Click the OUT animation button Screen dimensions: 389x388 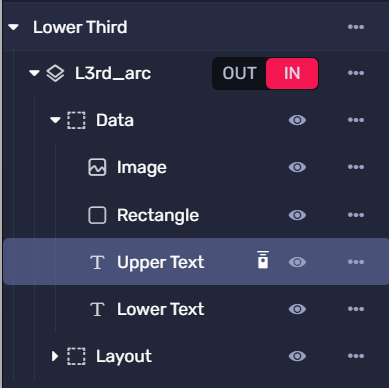[x=239, y=73]
